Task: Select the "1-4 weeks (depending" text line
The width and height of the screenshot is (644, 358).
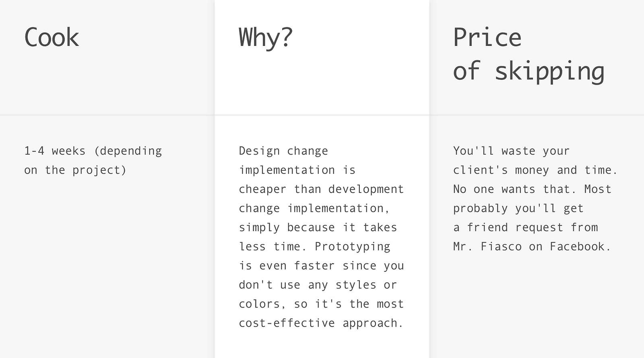Action: pyautogui.click(x=93, y=151)
